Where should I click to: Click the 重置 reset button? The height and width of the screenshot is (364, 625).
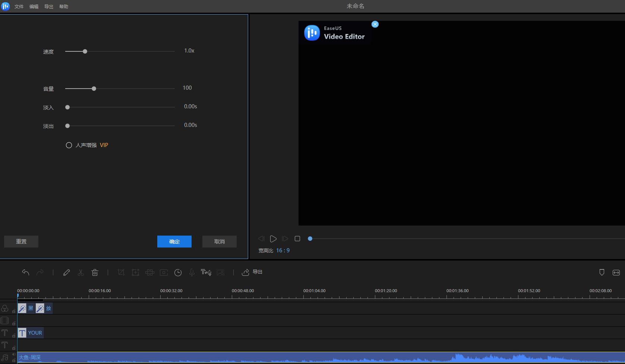[x=21, y=242]
